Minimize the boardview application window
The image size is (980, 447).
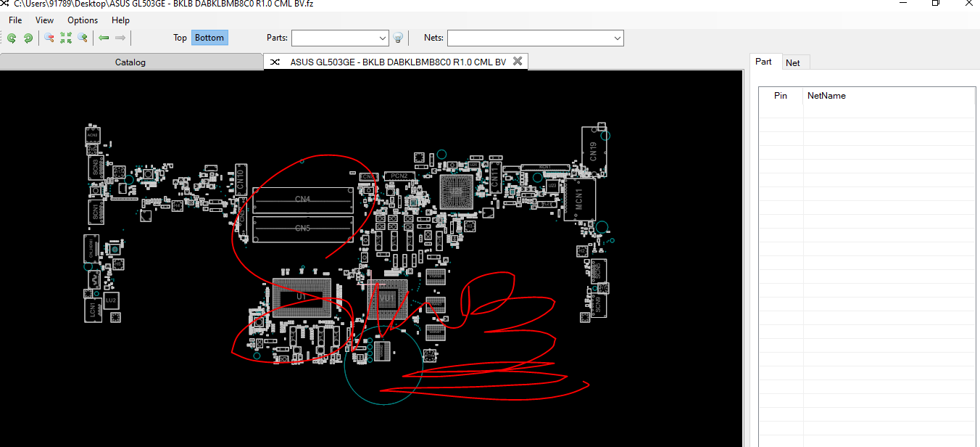point(903,4)
